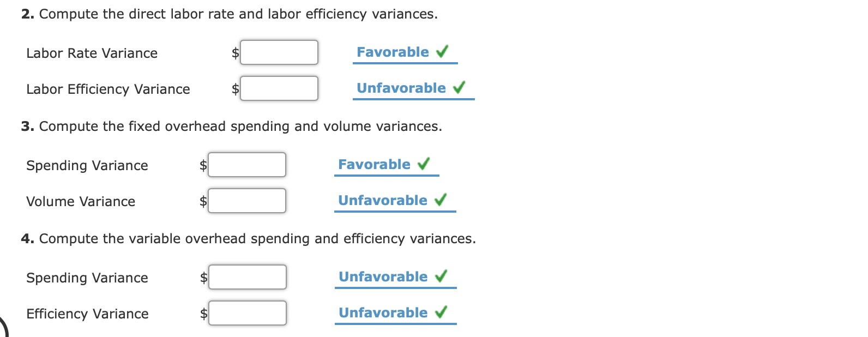The image size is (868, 337).
Task: Select the fixed overhead Spending Variance input box
Action: pyautogui.click(x=247, y=165)
